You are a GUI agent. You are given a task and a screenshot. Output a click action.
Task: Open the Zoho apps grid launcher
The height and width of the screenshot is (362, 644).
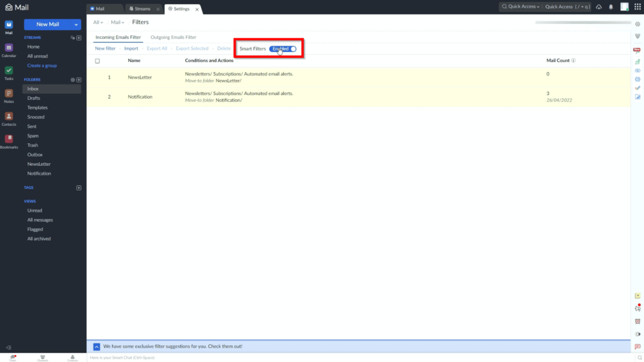[636, 6]
